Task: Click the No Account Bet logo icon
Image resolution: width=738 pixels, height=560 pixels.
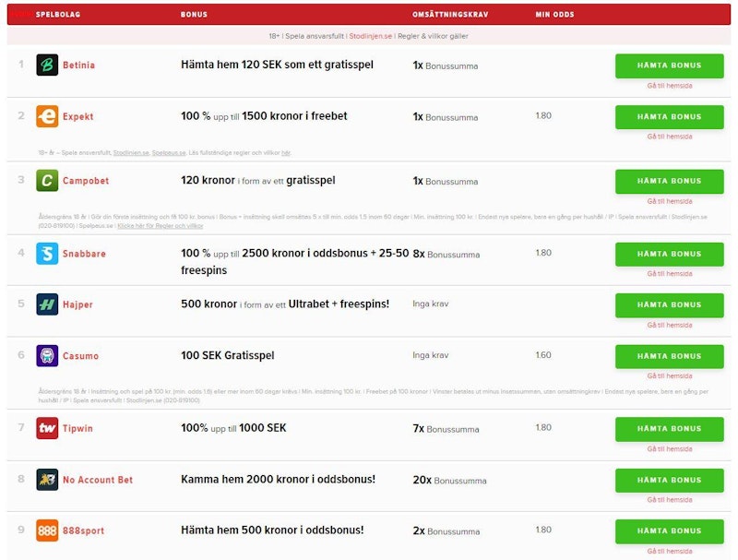Action: point(47,480)
